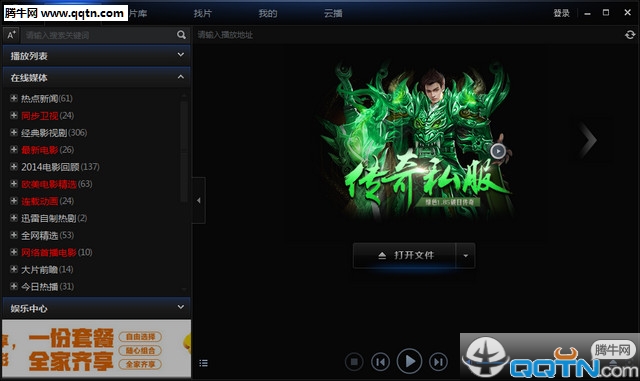This screenshot has height=381, width=640.
Task: Click the refresh icon beside address bar
Action: point(630,35)
